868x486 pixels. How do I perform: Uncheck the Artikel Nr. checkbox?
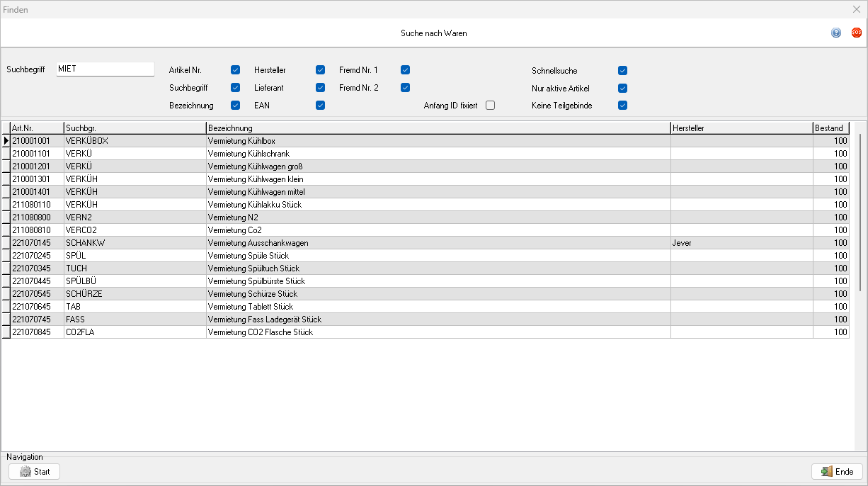235,70
